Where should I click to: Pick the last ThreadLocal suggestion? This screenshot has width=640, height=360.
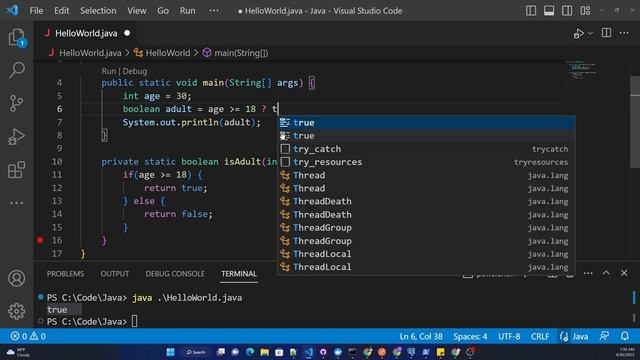pyautogui.click(x=427, y=267)
